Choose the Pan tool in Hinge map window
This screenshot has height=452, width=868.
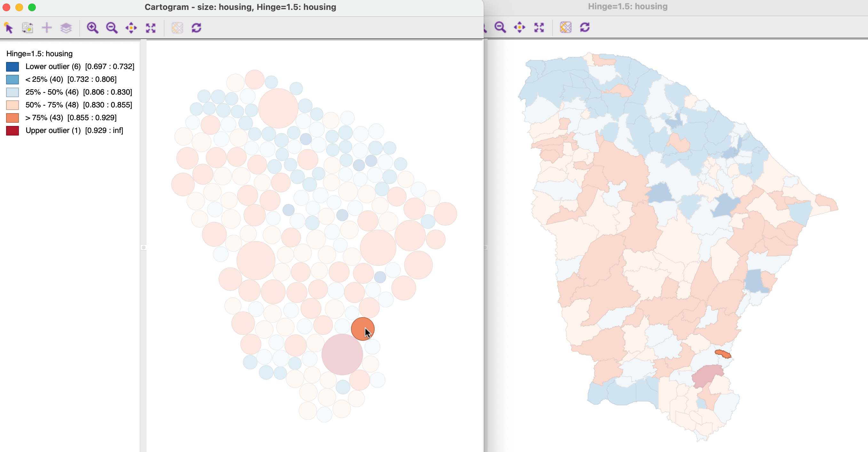(520, 27)
